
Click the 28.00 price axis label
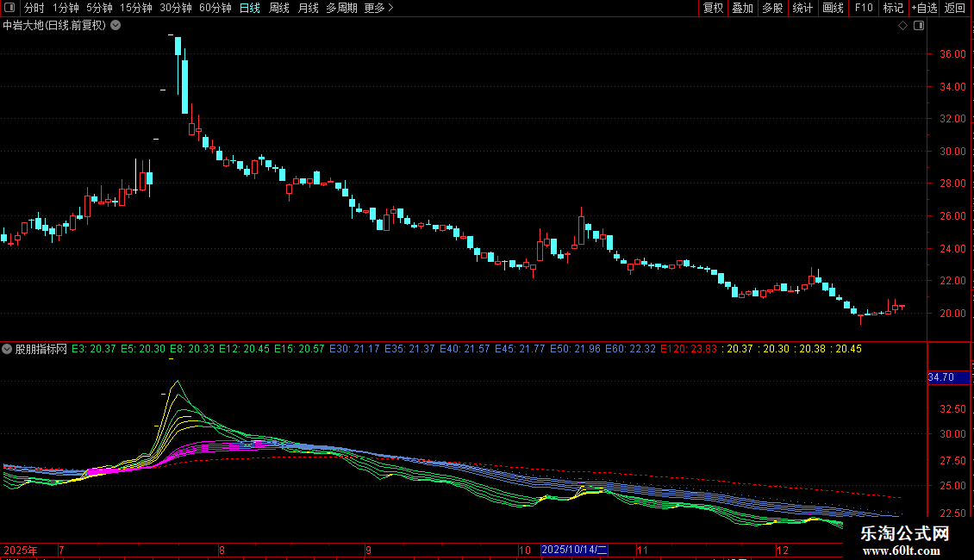coord(952,184)
